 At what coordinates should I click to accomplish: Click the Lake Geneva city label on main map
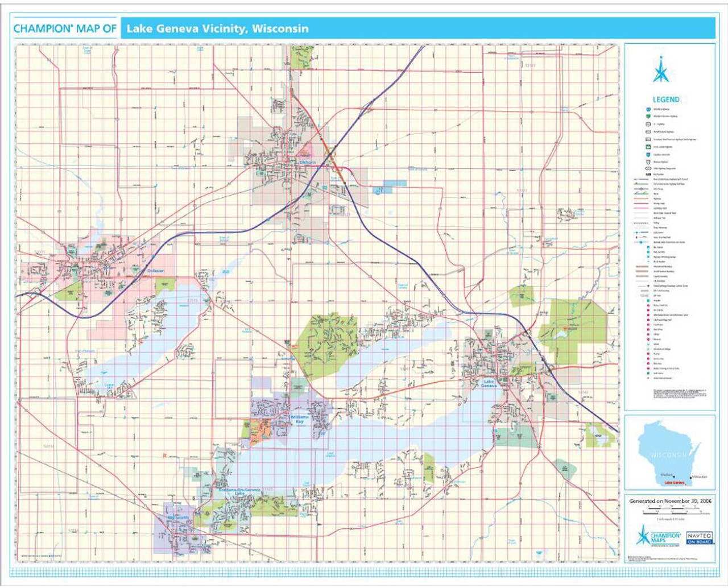[x=489, y=383]
